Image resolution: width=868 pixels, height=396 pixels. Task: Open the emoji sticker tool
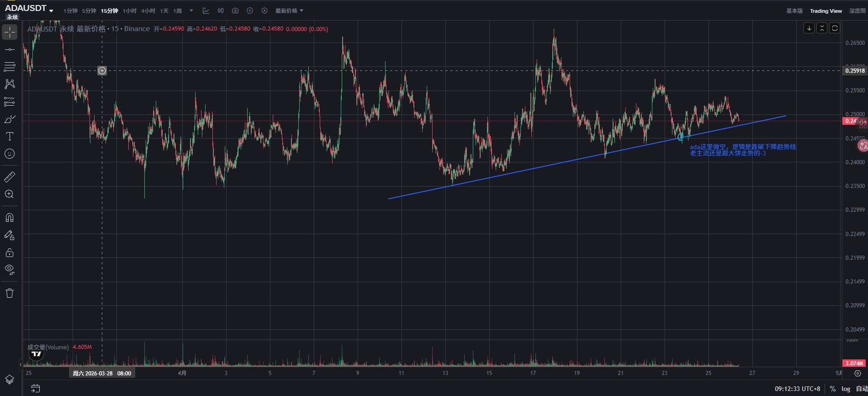pos(10,154)
